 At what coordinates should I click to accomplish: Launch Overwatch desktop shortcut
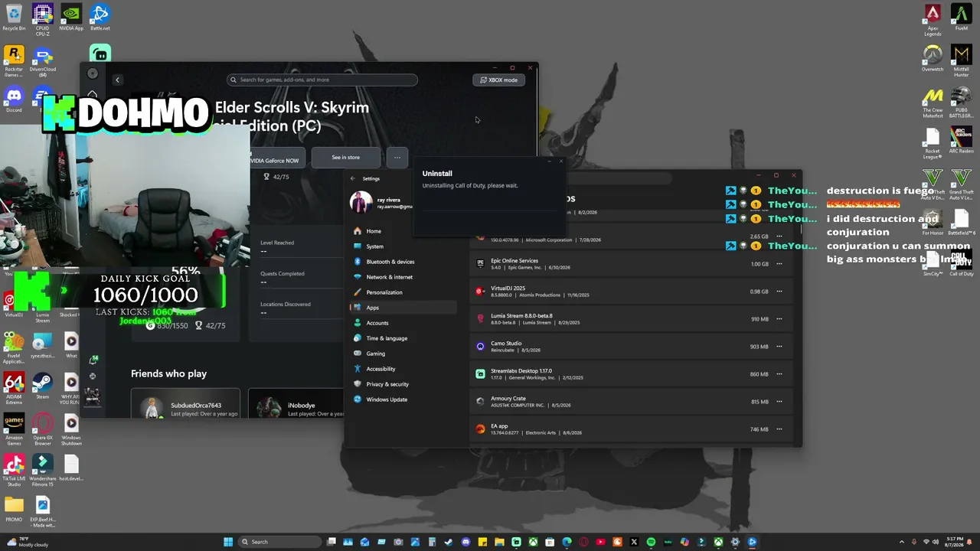point(933,58)
